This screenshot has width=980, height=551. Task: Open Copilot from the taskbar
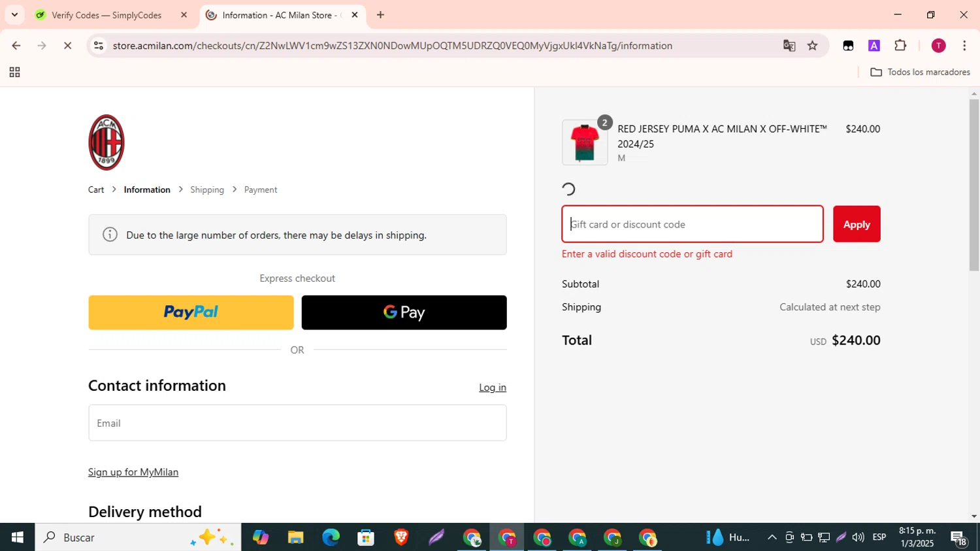[x=261, y=537]
